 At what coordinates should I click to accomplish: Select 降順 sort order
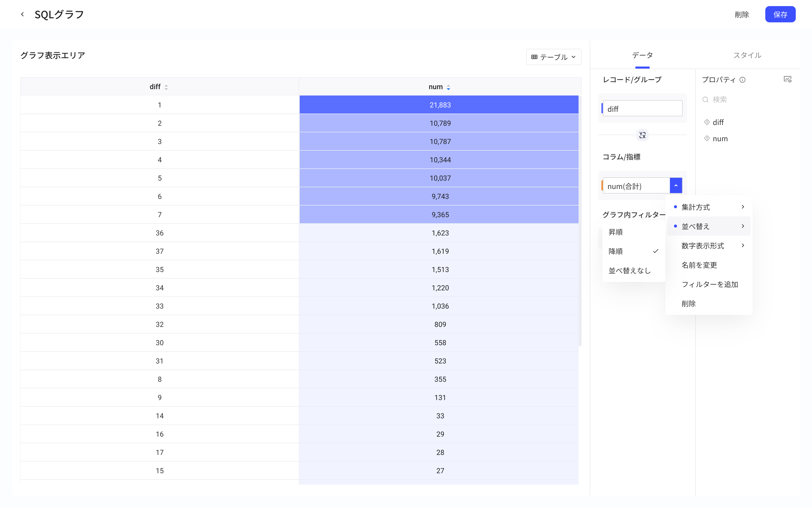(x=634, y=251)
